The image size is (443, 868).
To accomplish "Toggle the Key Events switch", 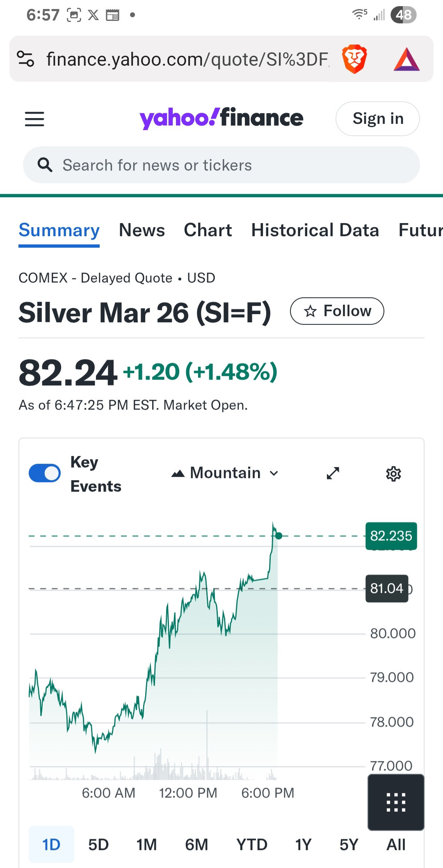I will click(x=45, y=473).
